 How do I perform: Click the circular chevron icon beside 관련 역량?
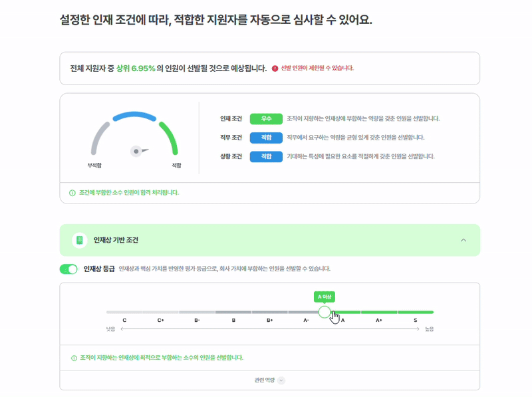281,380
